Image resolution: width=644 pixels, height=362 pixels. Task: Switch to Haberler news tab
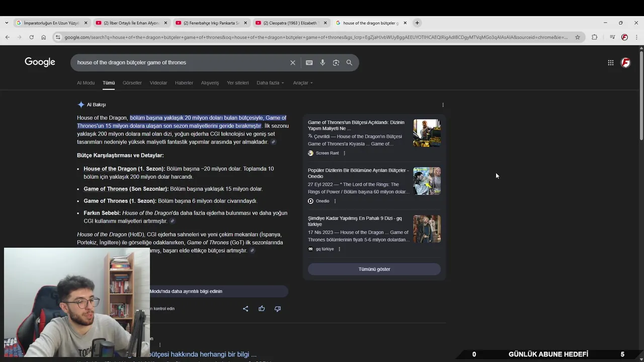point(184,83)
